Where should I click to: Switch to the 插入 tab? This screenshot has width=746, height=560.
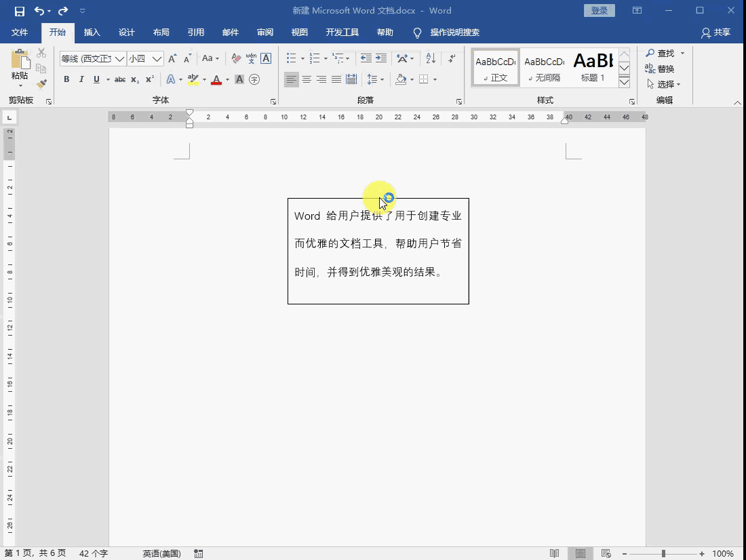tap(92, 33)
